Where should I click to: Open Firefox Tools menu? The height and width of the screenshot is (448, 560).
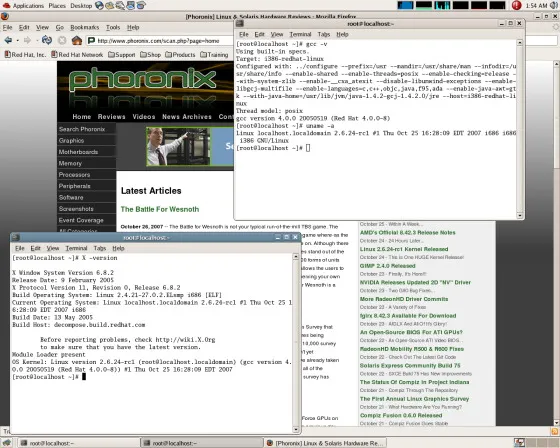pos(113,27)
